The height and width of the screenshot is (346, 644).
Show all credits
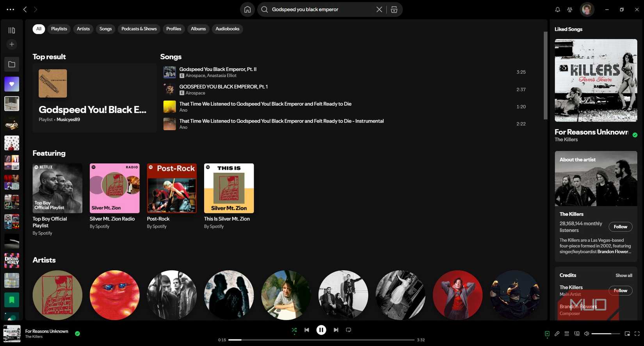pyautogui.click(x=624, y=275)
